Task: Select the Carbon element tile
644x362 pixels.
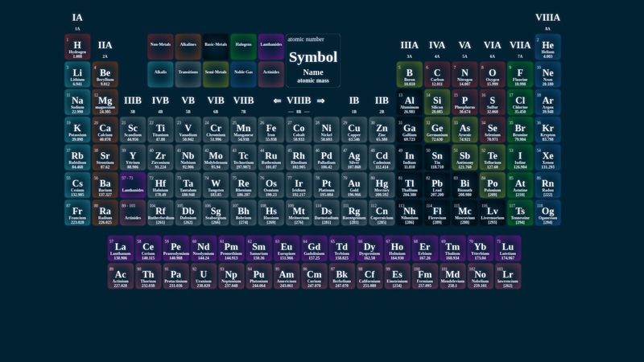Action: 437,75
